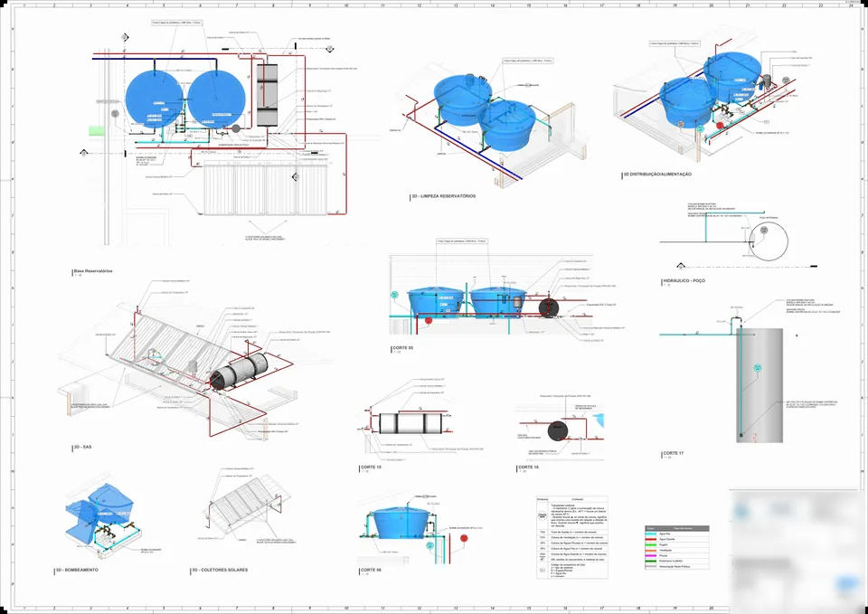Select the dark green Extravasor (Ladrão) swatch
This screenshot has height=614, width=868.
click(651, 562)
